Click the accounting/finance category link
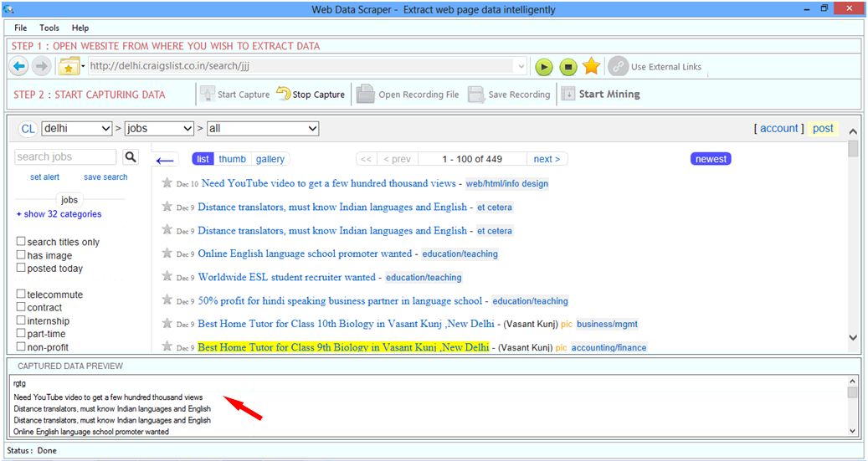 tap(609, 347)
